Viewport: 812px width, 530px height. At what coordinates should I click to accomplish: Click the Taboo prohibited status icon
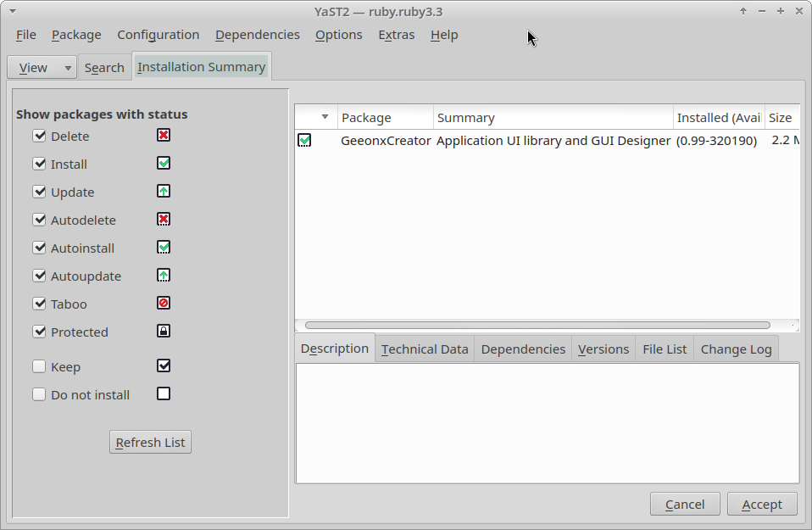(x=164, y=304)
